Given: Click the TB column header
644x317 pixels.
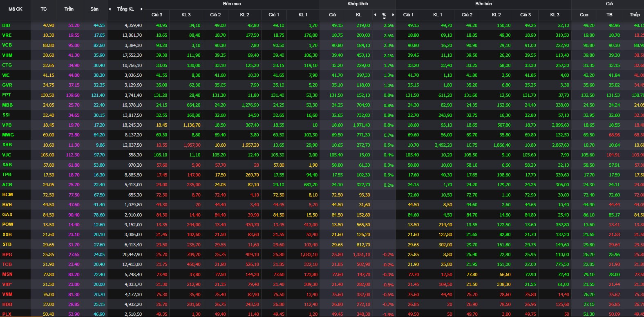Looking at the screenshot, I should (x=609, y=15).
